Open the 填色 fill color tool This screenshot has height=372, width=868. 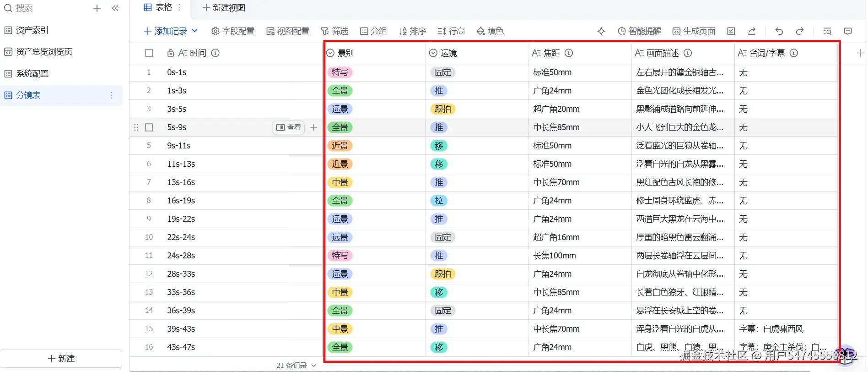click(490, 31)
